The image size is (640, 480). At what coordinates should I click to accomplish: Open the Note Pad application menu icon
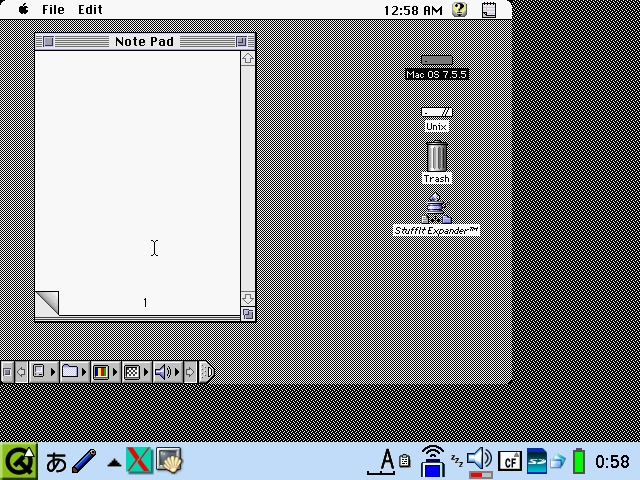point(489,10)
